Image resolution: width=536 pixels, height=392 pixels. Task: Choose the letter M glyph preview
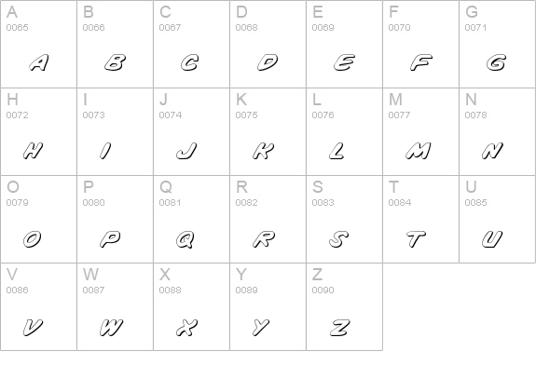419,151
